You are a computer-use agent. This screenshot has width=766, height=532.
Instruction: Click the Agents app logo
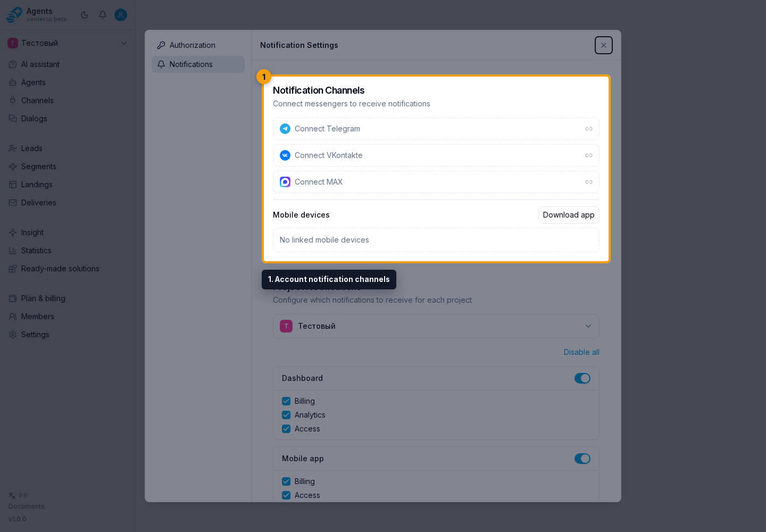point(14,15)
